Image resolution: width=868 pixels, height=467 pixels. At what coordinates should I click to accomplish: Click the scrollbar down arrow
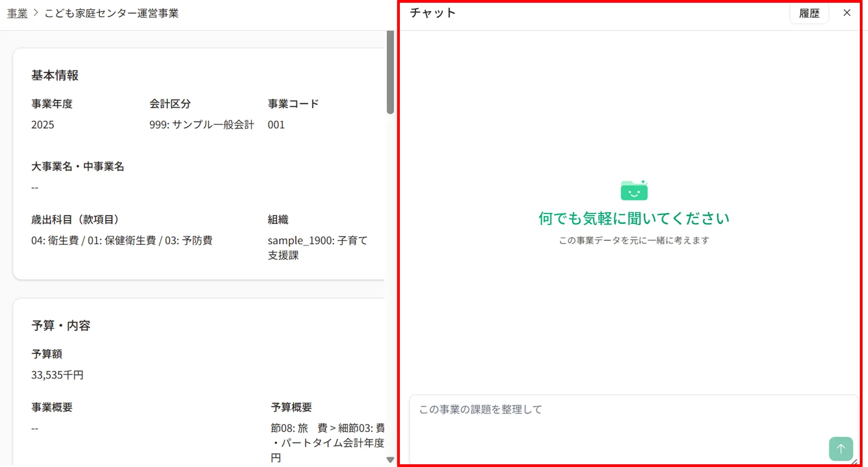pyautogui.click(x=390, y=460)
